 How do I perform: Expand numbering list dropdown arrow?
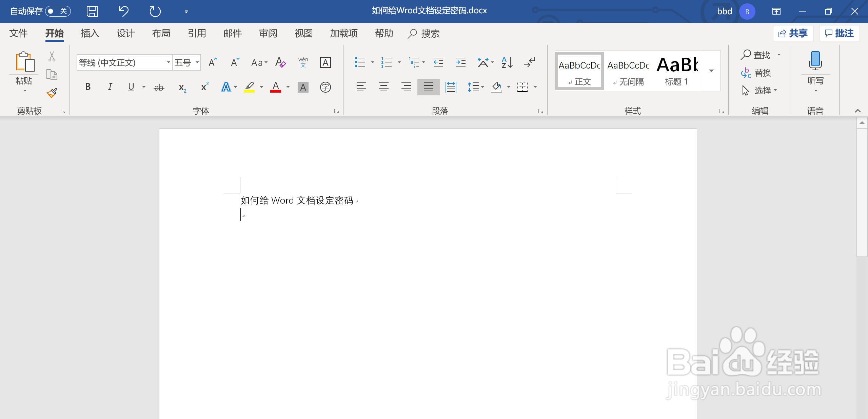[x=399, y=62]
